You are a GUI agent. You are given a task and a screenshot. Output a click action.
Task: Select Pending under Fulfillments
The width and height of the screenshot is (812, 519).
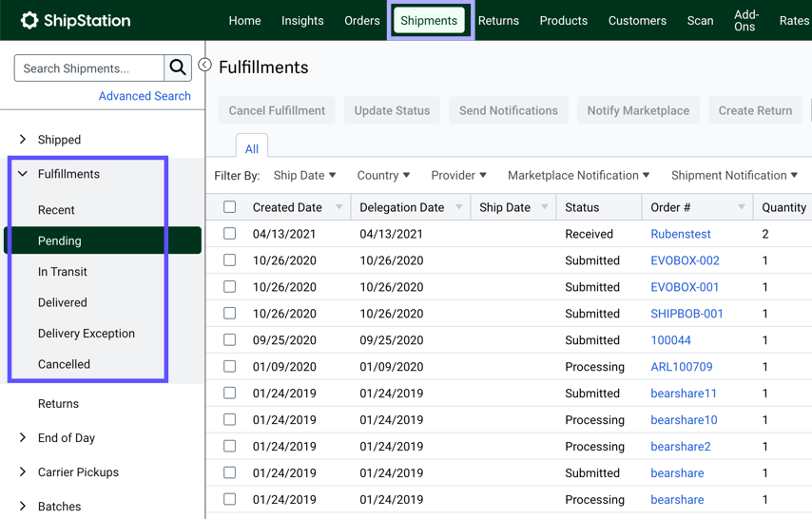(103, 240)
